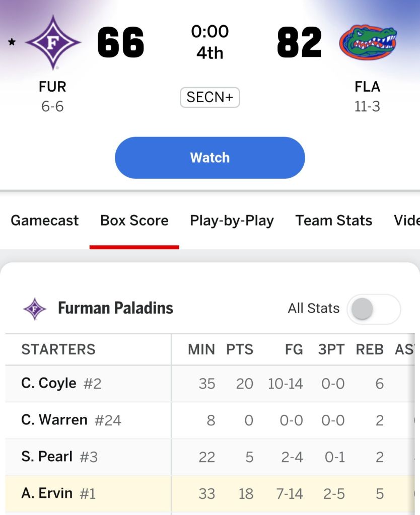Viewport: 420px width, 515px height.
Task: Tap the Florida Gators logo
Action: coord(368,42)
